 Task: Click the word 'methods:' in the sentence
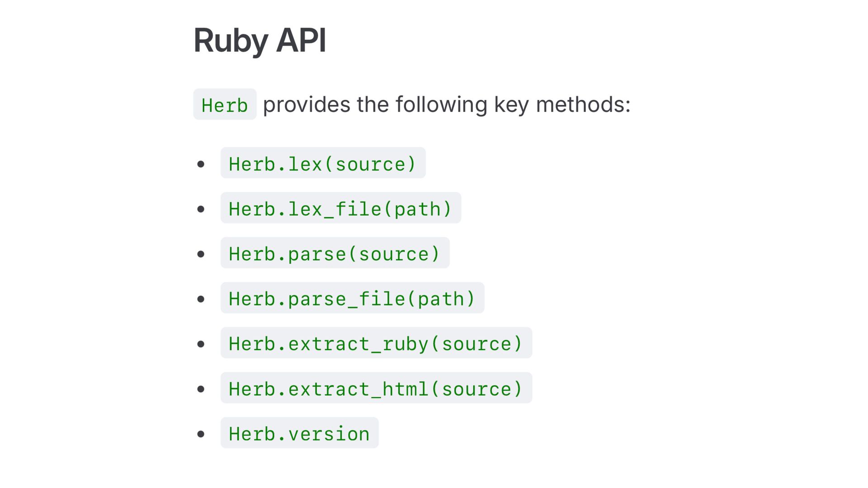click(583, 105)
